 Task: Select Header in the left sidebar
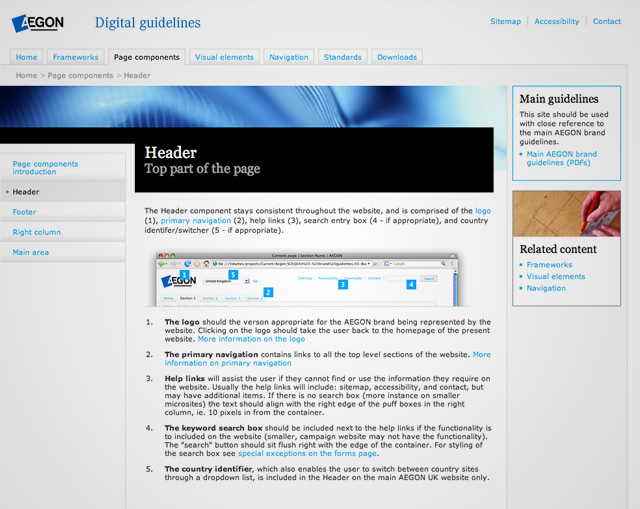tap(63, 191)
